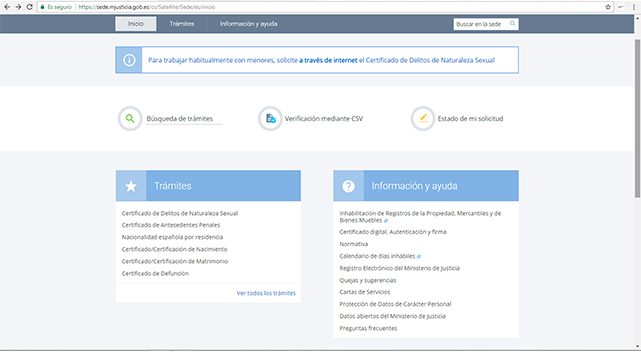
Task: Click the browser address bar URL
Action: pos(146,7)
